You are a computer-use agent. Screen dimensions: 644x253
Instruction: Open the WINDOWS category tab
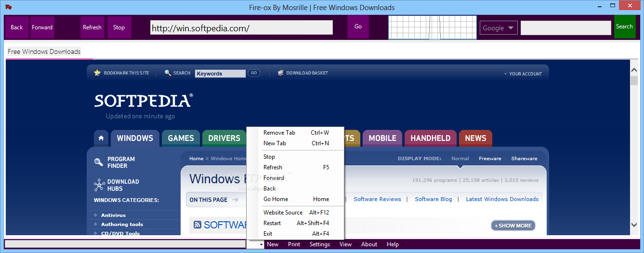pos(135,138)
